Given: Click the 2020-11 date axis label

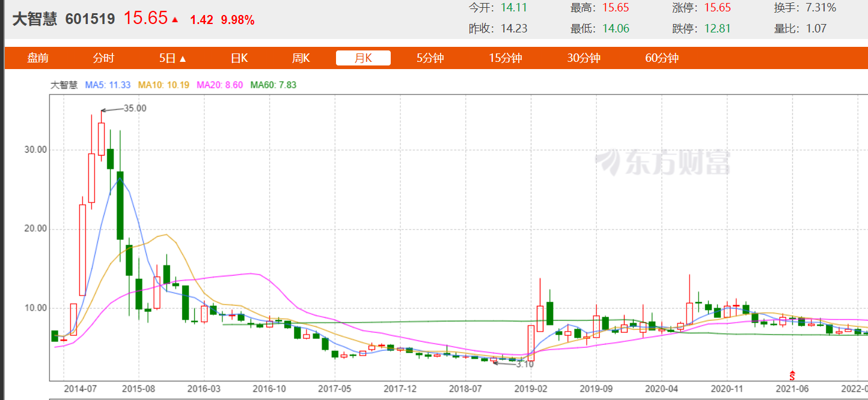Looking at the screenshot, I should 728,389.
